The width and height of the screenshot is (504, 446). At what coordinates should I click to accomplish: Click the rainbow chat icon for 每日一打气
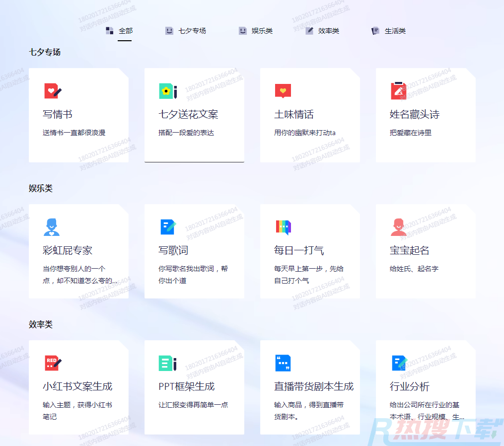click(283, 227)
